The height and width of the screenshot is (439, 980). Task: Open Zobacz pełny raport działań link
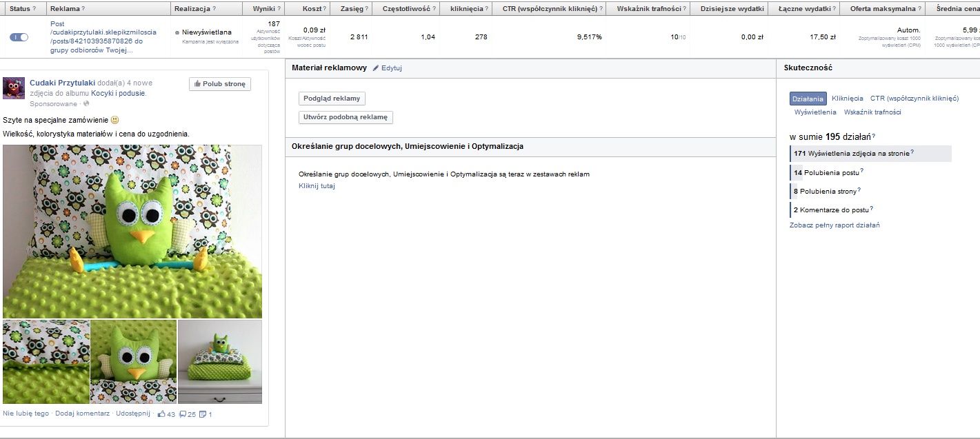tap(834, 225)
